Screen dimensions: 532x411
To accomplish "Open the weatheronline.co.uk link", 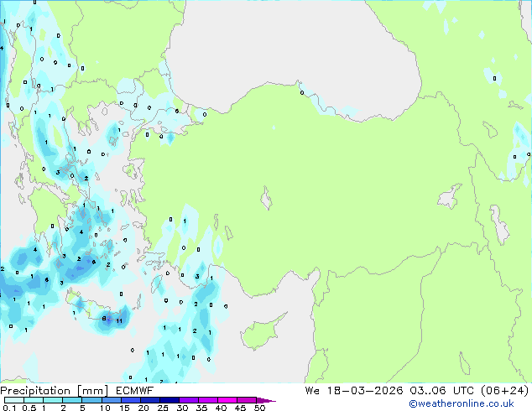I will click(462, 403).
